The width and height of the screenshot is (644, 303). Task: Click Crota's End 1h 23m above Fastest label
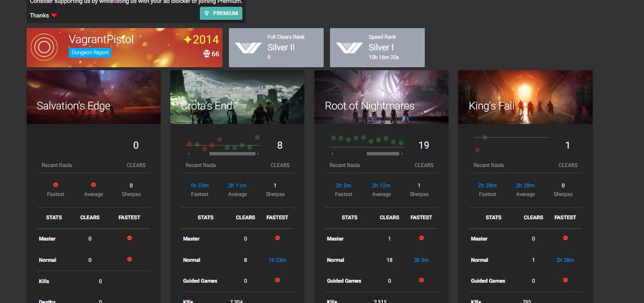coord(200,185)
